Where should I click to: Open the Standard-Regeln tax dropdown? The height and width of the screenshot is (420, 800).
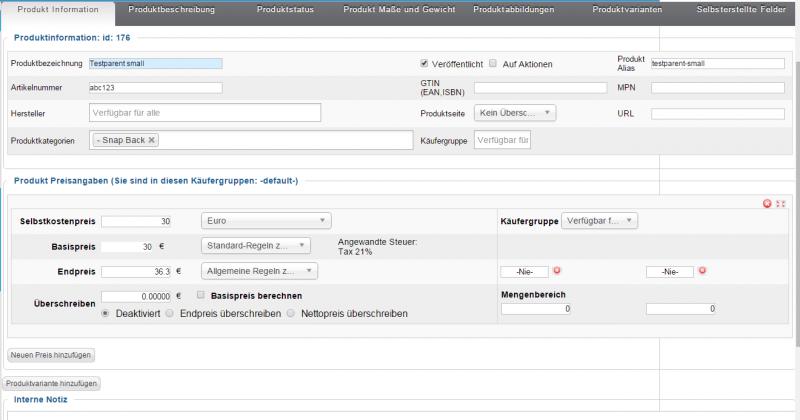click(255, 245)
